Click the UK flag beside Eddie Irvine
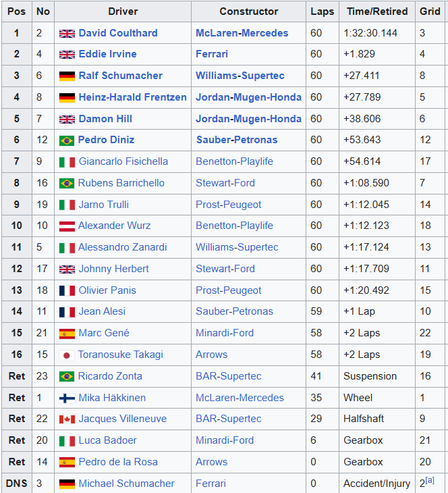The width and height of the screenshot is (448, 493). (67, 55)
